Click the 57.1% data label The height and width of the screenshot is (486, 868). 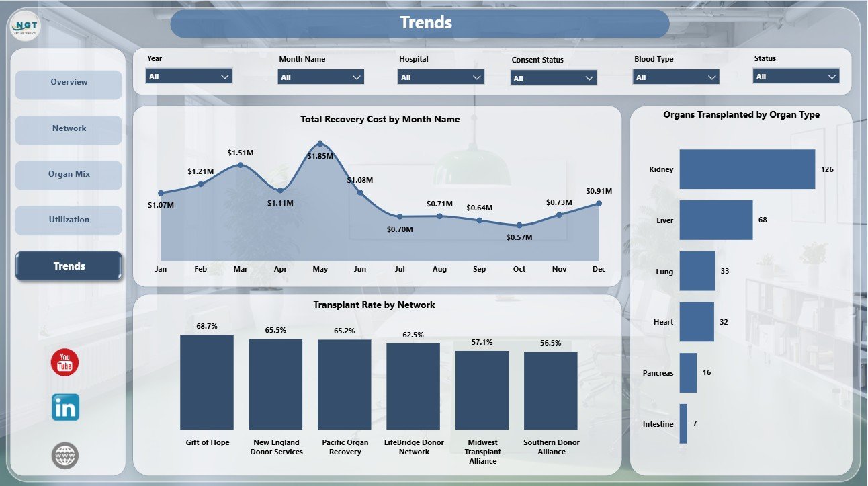click(482, 342)
